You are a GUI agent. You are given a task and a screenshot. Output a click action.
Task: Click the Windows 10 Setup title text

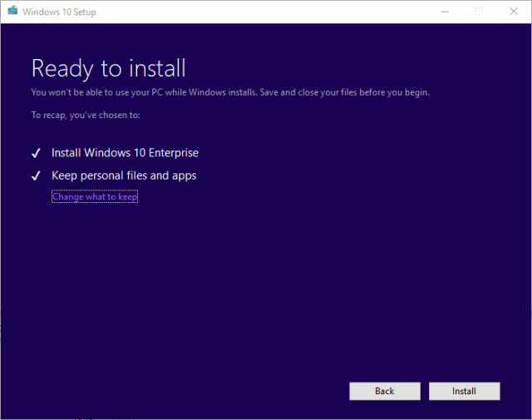[x=58, y=12]
